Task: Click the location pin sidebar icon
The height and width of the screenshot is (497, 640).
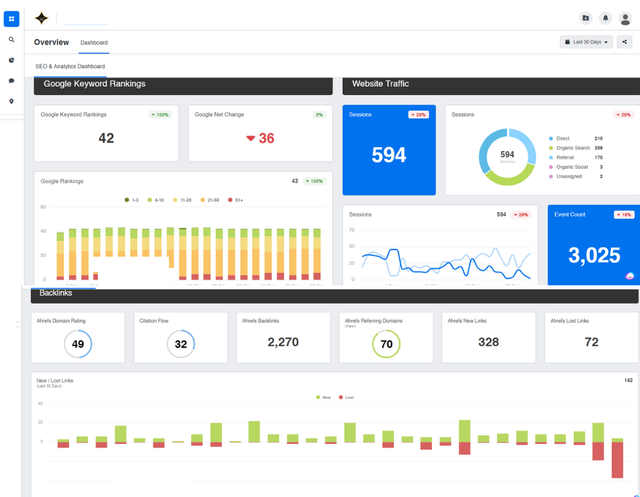Action: 11,101
